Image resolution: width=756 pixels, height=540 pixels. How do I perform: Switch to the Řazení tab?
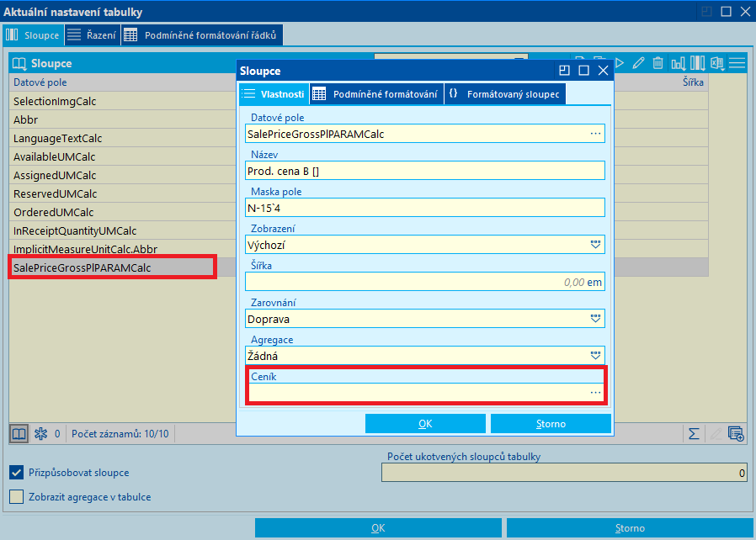92,35
